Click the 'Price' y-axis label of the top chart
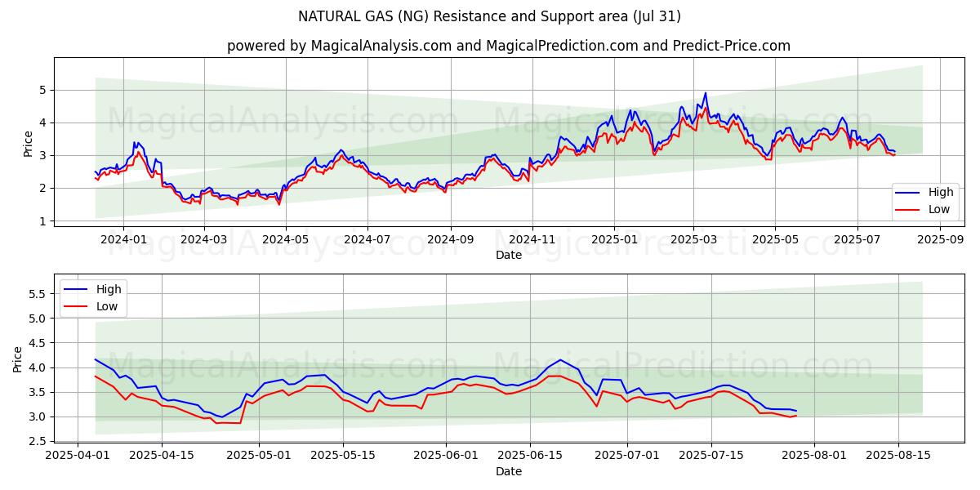 click(29, 143)
